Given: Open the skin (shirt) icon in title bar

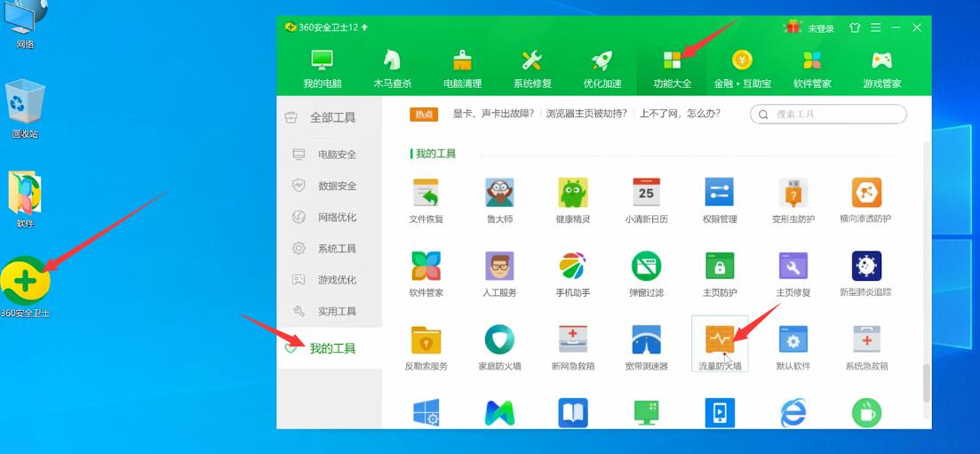Looking at the screenshot, I should point(855,28).
